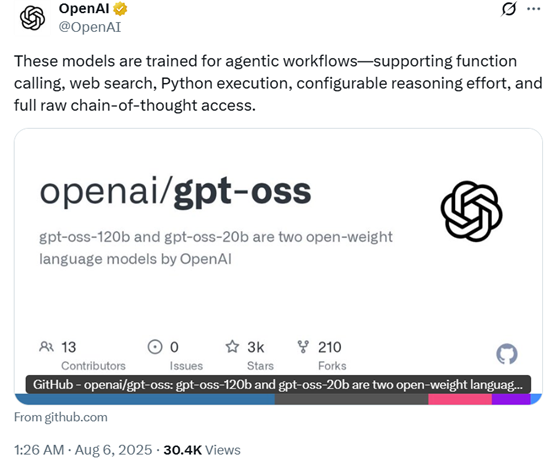
Task: Click the OpenAI profile avatar logo
Action: tap(32, 18)
